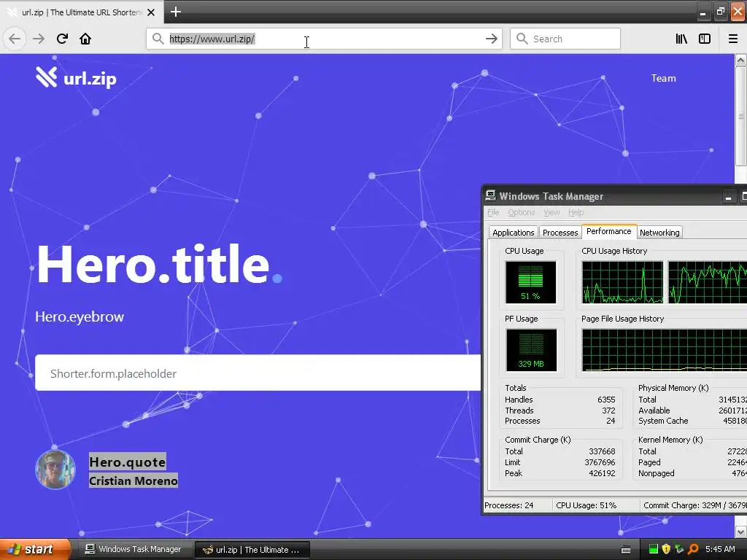Click the 5:45 AM taskbar clock
Image resolution: width=747 pixels, height=560 pixels.
pyautogui.click(x=720, y=549)
